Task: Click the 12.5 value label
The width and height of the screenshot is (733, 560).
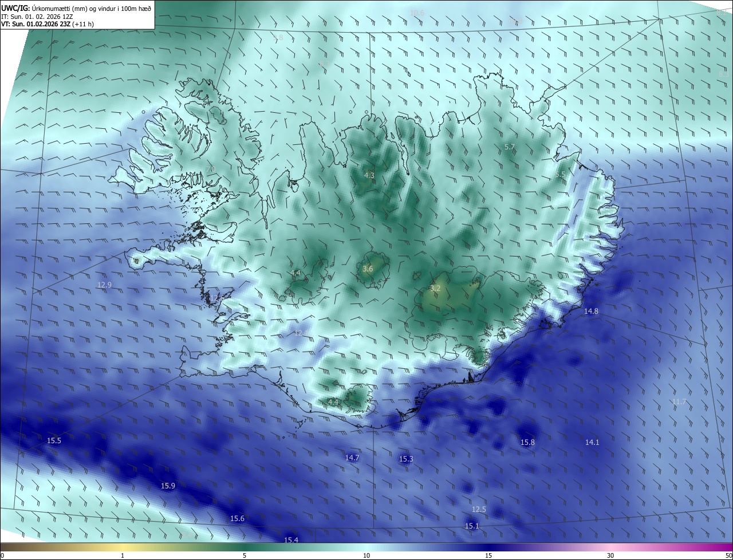Action: (479, 509)
